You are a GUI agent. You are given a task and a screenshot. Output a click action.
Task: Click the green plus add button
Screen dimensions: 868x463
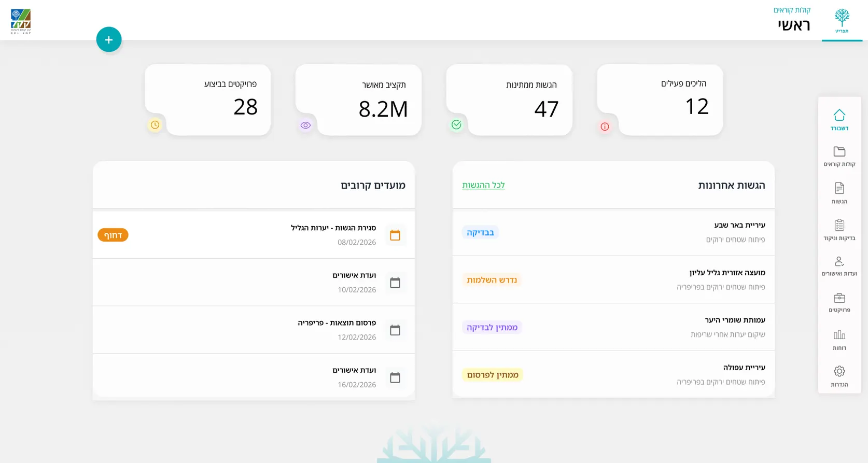coord(109,39)
